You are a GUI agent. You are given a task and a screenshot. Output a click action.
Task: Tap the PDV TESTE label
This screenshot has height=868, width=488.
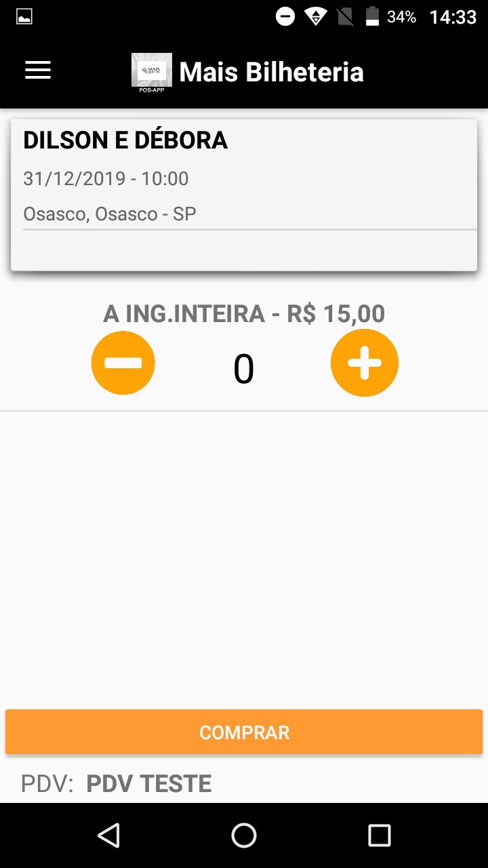pos(149,784)
